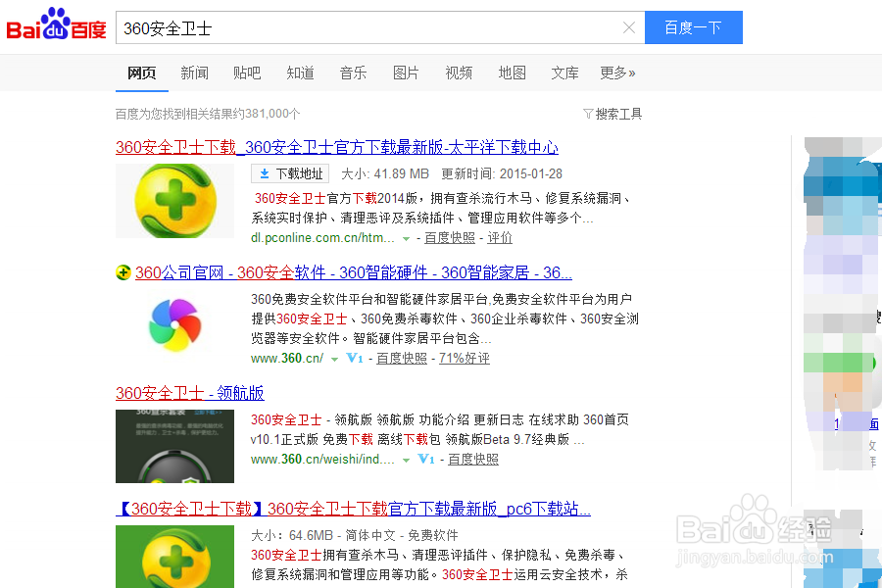Viewport: 882px width, 588px height.
Task: Switch to the 地图 tab
Action: pos(512,73)
